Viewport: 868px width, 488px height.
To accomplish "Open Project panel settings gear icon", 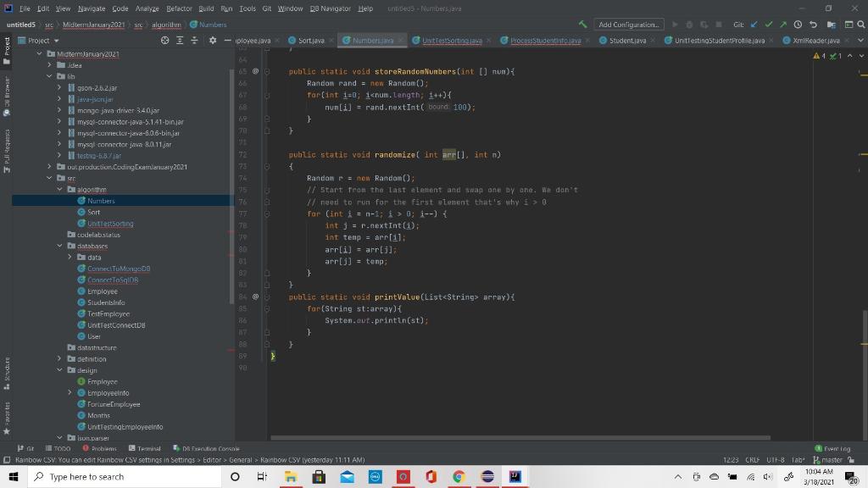I will point(213,40).
